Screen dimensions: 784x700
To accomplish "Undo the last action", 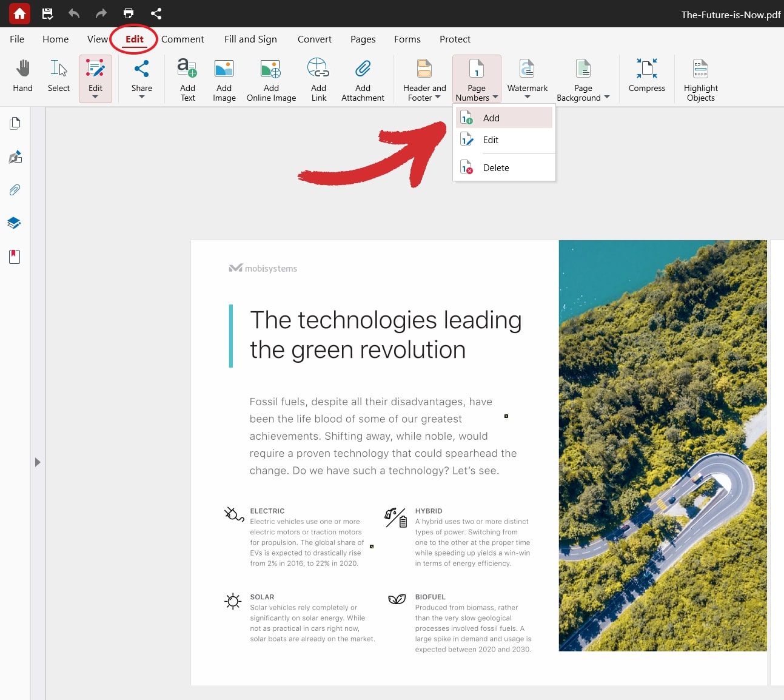I will click(74, 13).
